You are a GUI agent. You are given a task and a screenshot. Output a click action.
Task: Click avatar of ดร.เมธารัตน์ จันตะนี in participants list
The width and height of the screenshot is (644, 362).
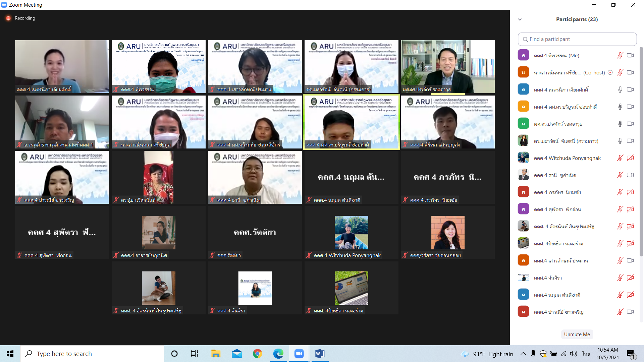tap(523, 141)
